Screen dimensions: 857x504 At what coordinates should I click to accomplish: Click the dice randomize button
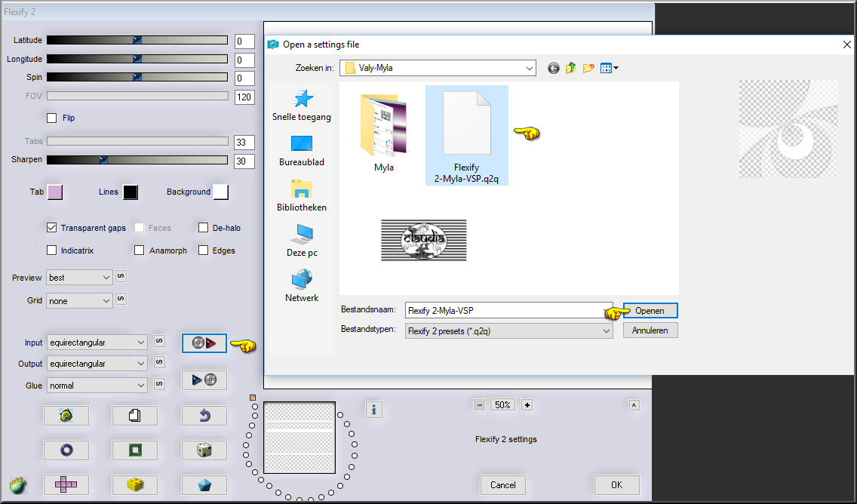(204, 450)
